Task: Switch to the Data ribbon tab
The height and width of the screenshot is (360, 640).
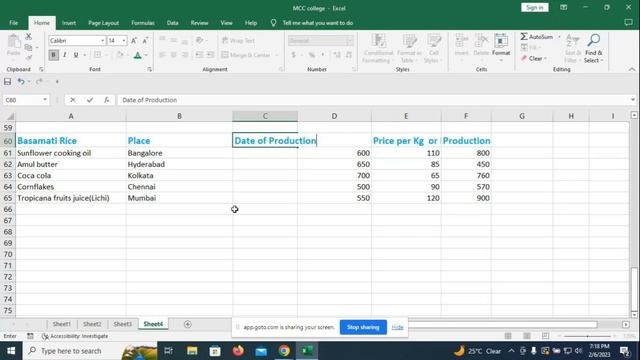Action: click(173, 23)
